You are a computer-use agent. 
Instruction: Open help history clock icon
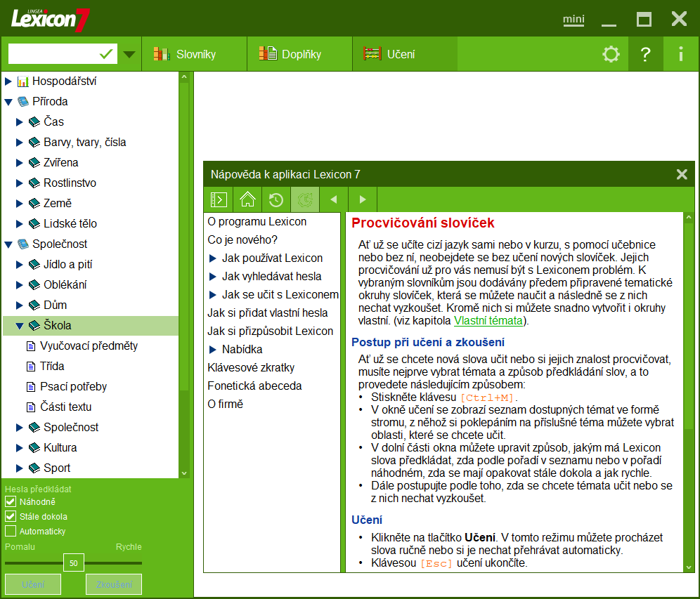276,199
